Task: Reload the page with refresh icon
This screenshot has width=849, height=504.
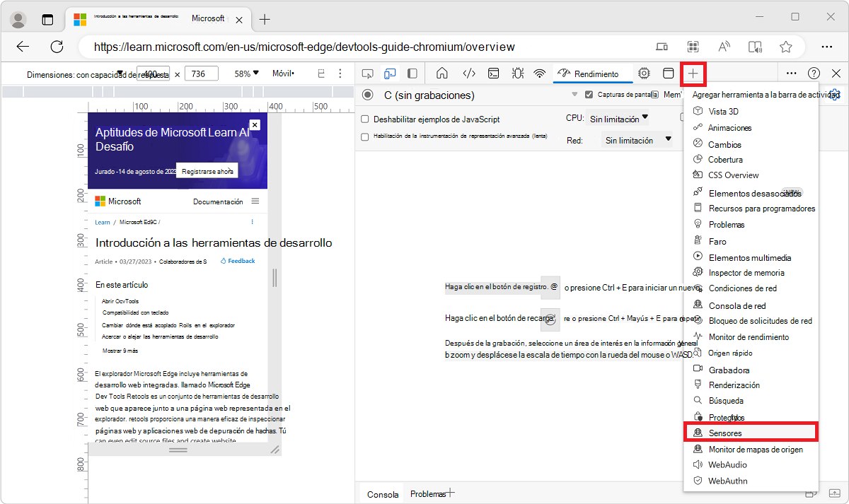Action: (57, 47)
